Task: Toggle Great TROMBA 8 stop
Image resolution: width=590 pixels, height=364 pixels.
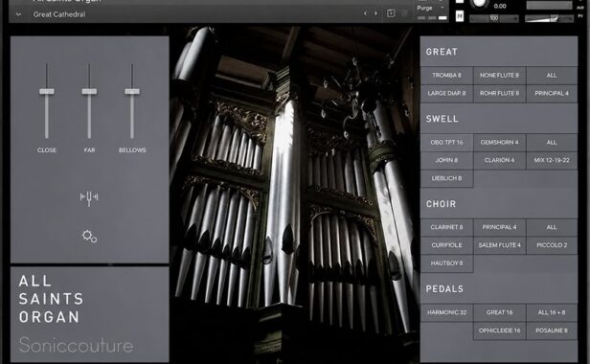Action: click(446, 76)
